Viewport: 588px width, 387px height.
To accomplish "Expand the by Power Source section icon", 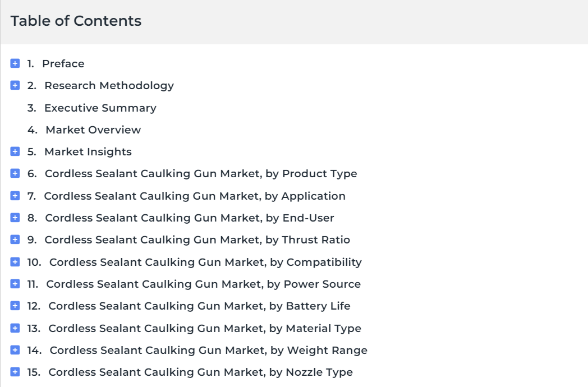I will coord(15,284).
